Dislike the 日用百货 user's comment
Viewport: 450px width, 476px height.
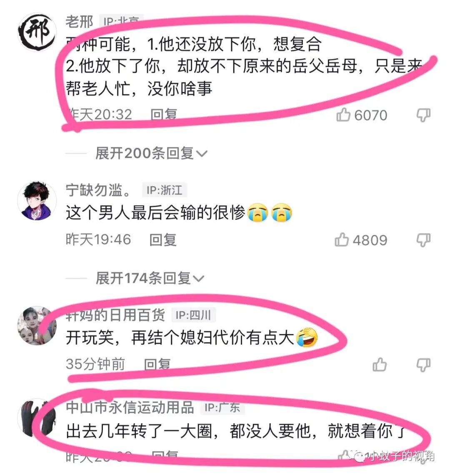(x=423, y=365)
